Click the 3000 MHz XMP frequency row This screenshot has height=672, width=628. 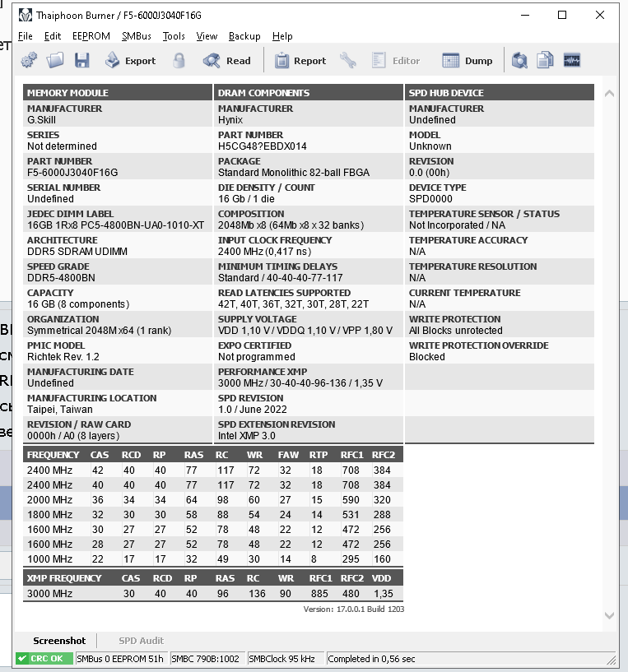pyautogui.click(x=213, y=594)
